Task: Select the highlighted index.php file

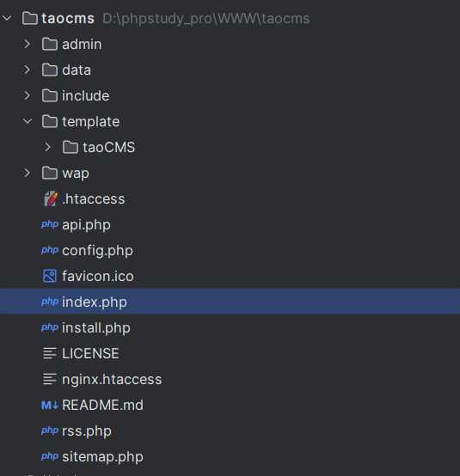Action: coord(230,302)
